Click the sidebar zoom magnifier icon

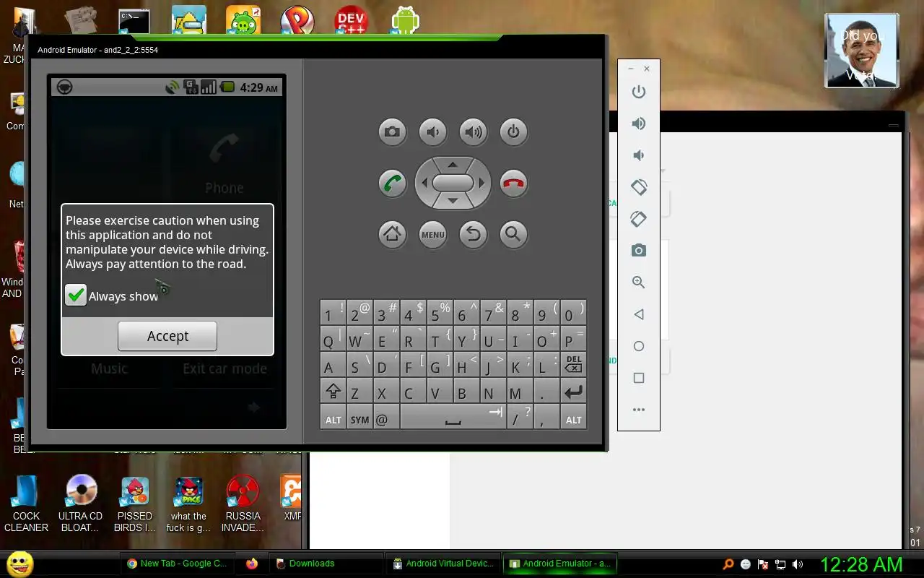click(638, 282)
